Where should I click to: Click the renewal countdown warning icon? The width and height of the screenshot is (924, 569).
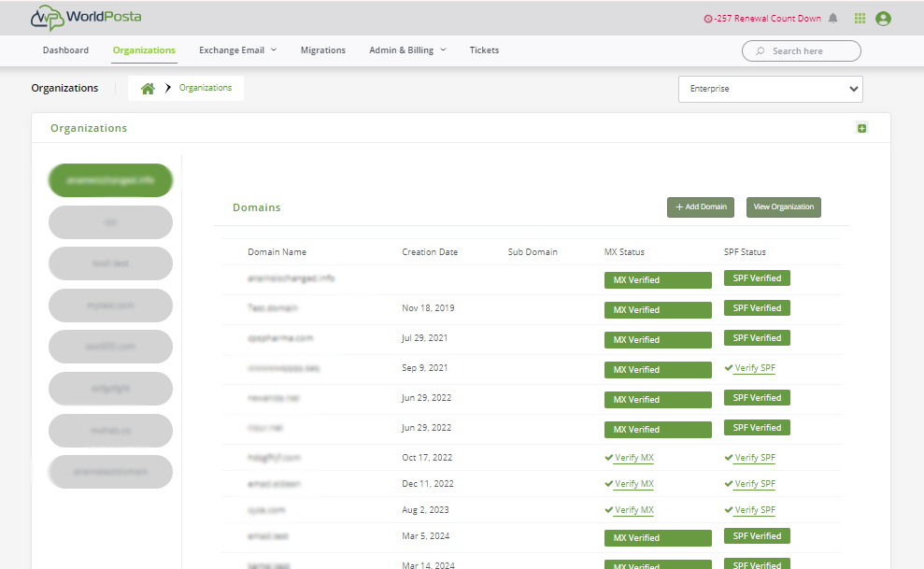point(708,19)
